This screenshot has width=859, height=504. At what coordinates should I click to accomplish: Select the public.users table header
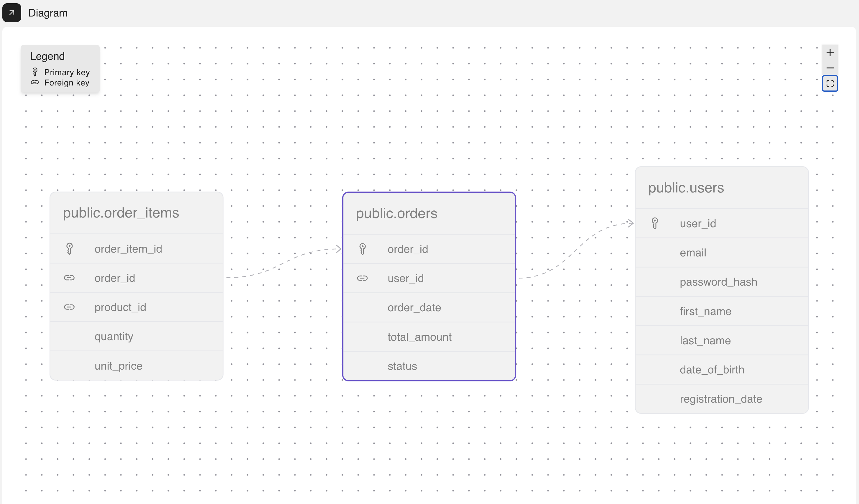tap(686, 187)
